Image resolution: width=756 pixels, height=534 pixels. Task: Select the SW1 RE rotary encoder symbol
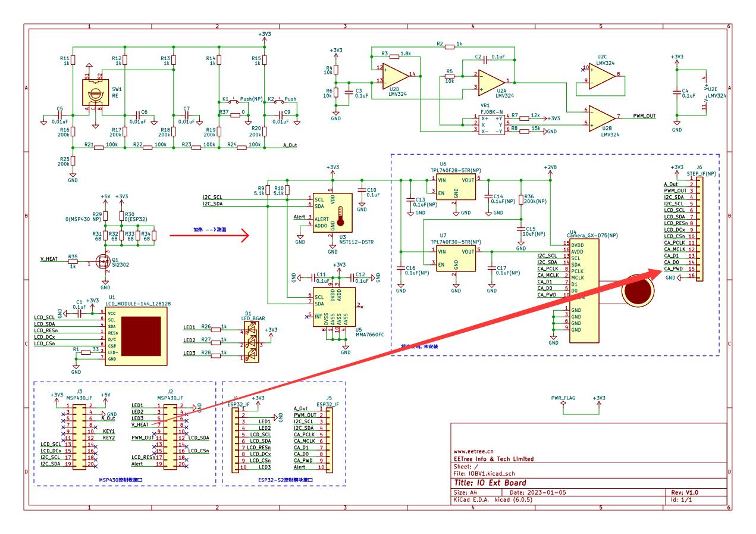95,93
